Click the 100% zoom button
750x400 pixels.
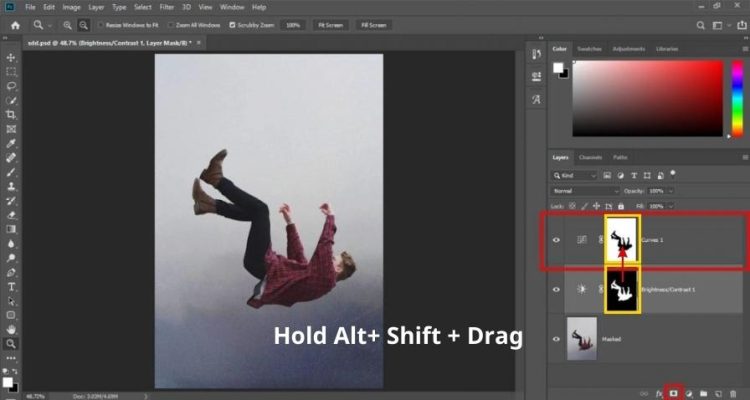click(293, 25)
